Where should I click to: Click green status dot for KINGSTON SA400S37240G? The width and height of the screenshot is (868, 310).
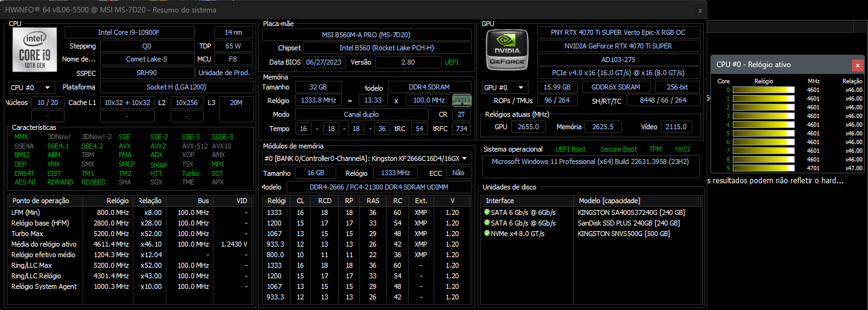point(487,212)
